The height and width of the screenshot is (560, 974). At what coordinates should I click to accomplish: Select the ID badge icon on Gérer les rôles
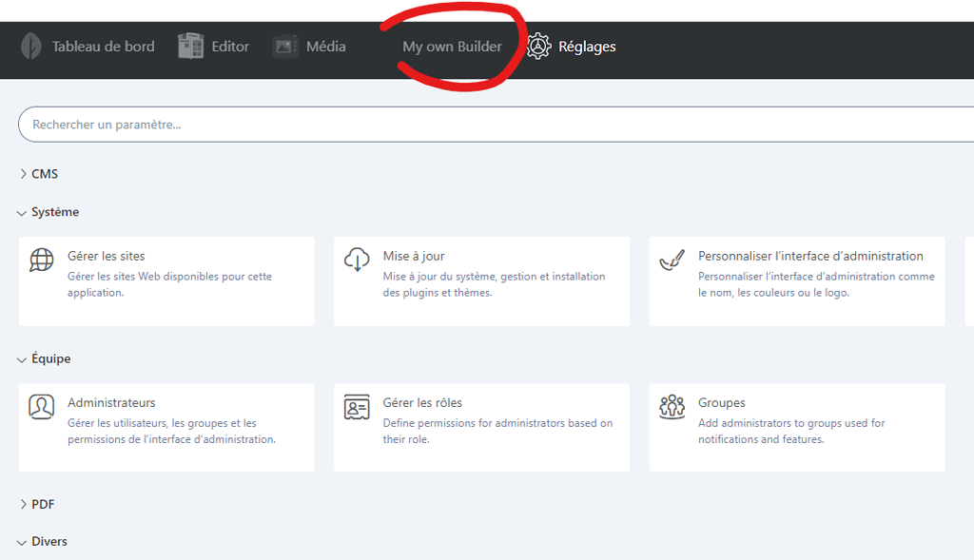357,406
